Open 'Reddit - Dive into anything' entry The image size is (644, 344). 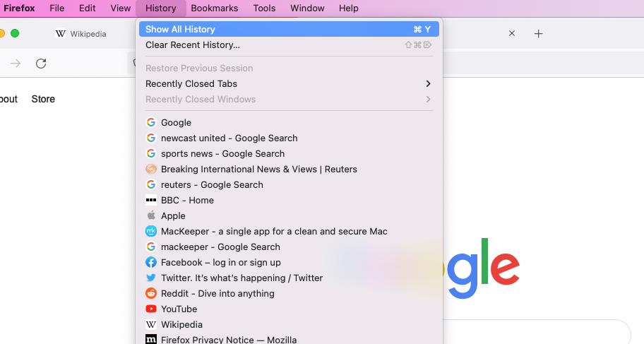[289, 294]
